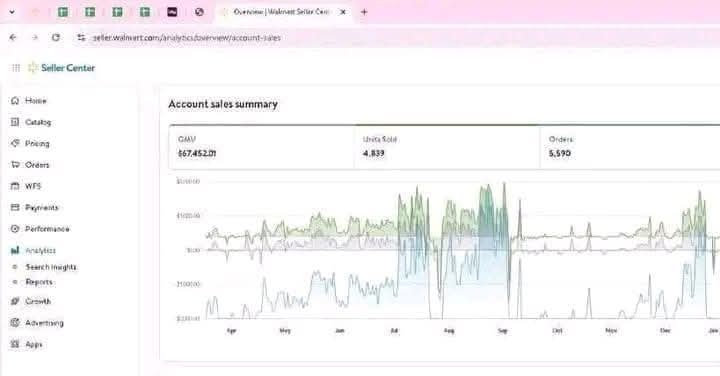Reload the page with the refresh button
Screen dimensions: 720x376
pos(56,38)
